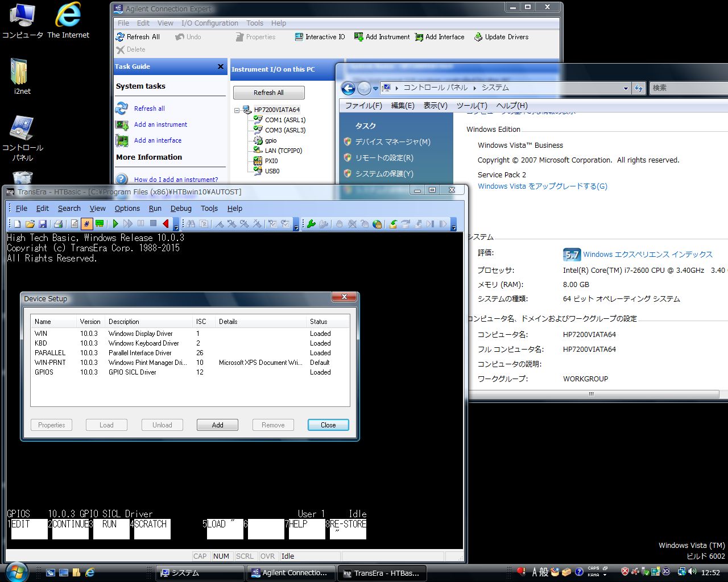
Task: Open コントロール パネル desktop icon
Action: (x=22, y=139)
